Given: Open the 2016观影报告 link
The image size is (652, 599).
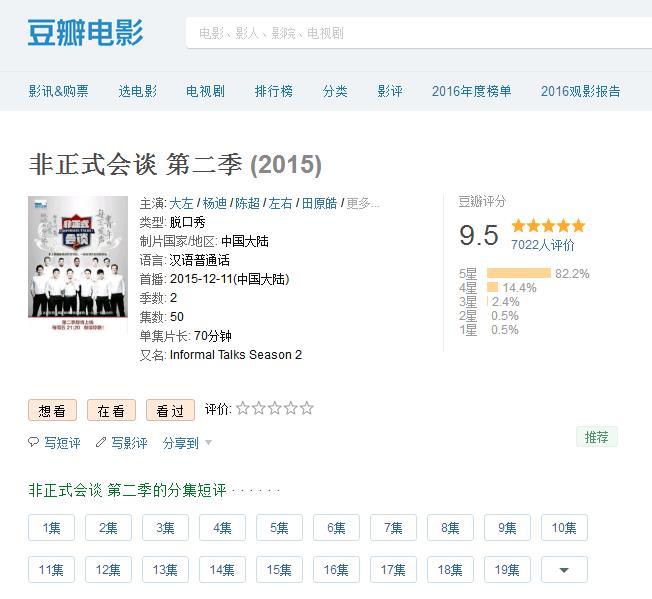Looking at the screenshot, I should click(580, 91).
